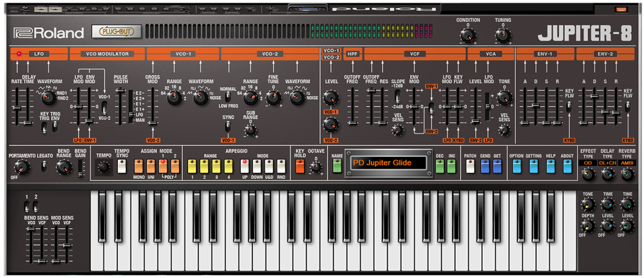Toggle the ENV-1 KEY FLW switch
Viewport: 644px width, 278px height.
point(569,107)
